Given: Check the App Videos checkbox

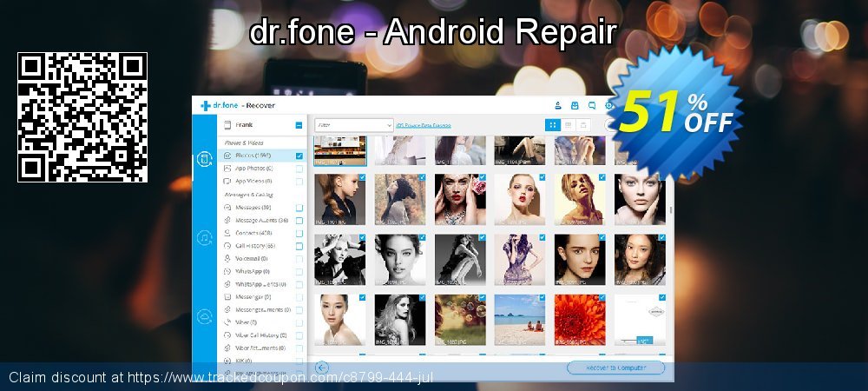Looking at the screenshot, I should click(x=299, y=181).
